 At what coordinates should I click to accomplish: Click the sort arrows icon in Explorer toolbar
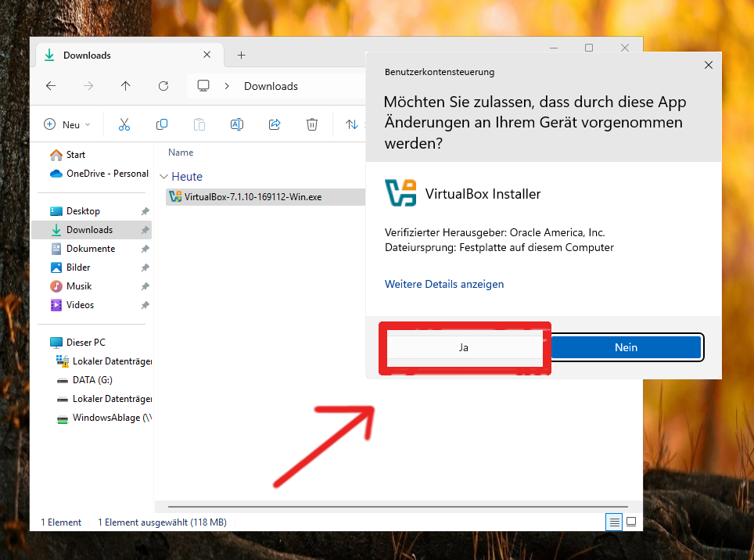351,124
